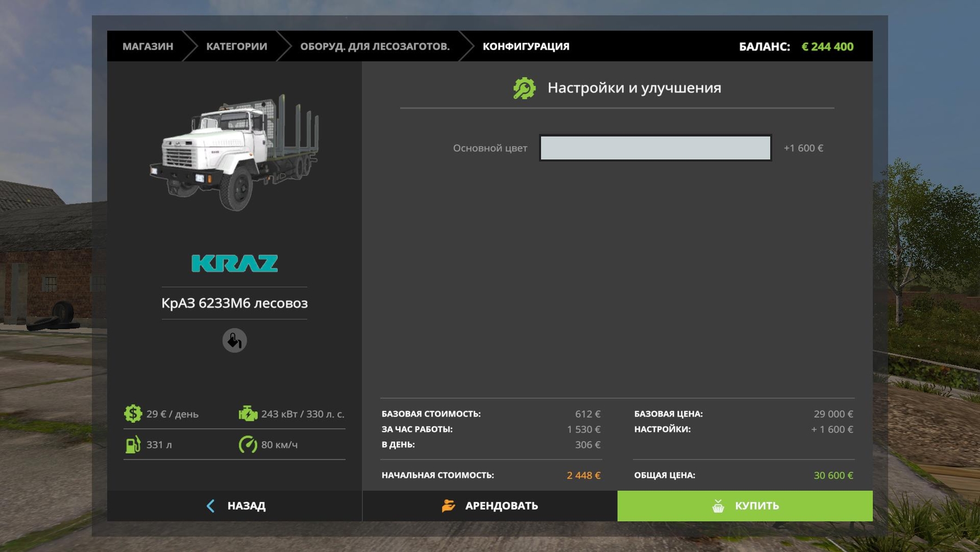Viewport: 980px width, 552px height.
Task: Click the fuel pump capacity icon
Action: tap(133, 445)
